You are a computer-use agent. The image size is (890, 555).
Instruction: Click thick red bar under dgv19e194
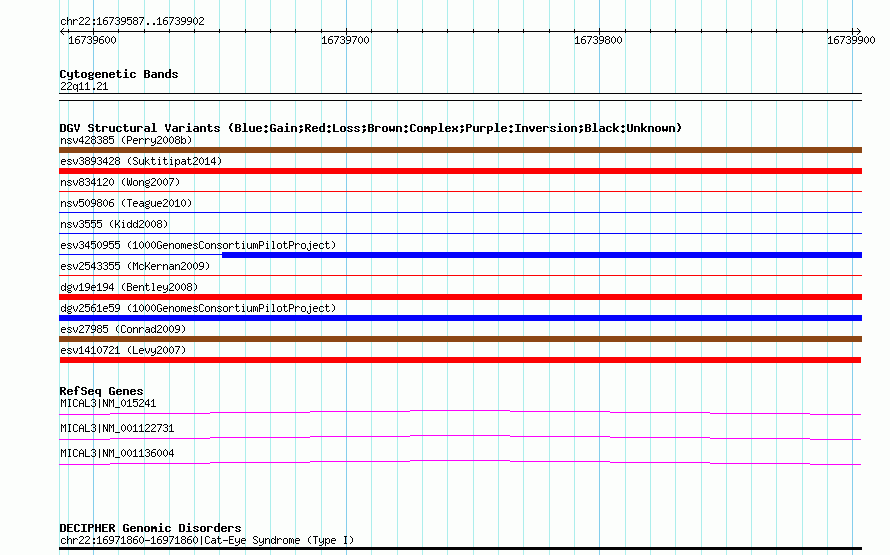pyautogui.click(x=460, y=297)
